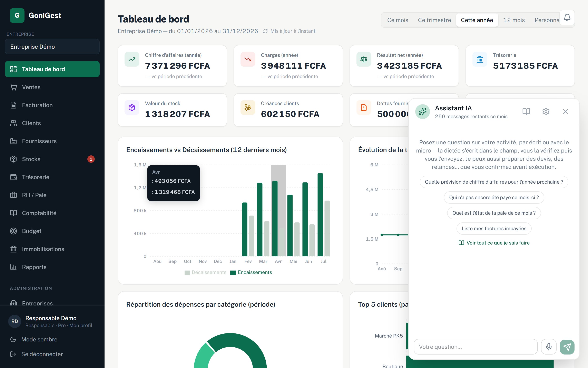The width and height of the screenshot is (588, 368).
Task: Click the stock value 1 318 207 FCFA
Action: [177, 114]
